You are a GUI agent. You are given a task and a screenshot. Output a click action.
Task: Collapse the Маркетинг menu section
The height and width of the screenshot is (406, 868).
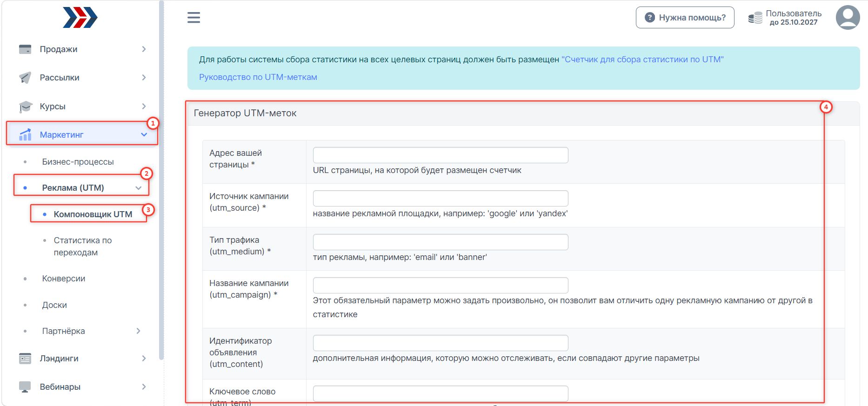(144, 135)
